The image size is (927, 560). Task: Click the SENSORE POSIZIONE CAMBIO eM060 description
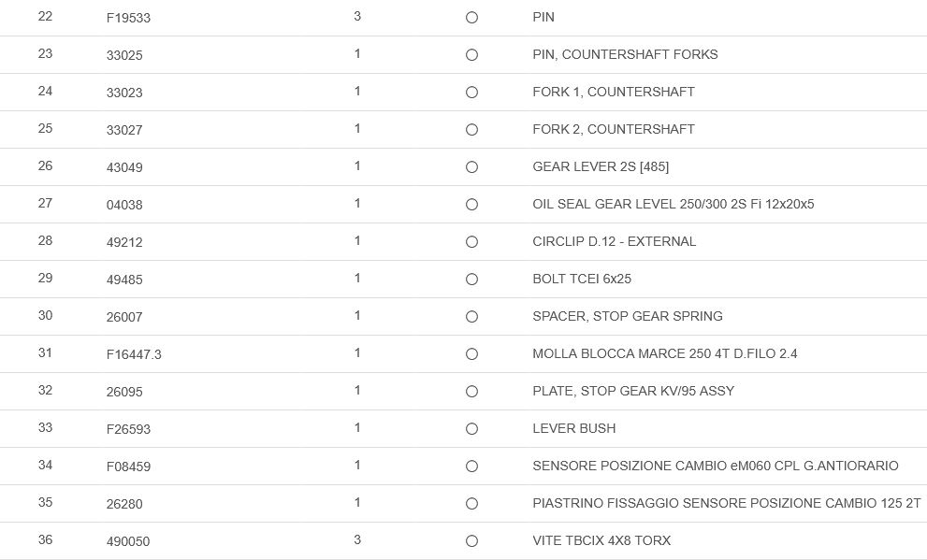[x=715, y=466]
